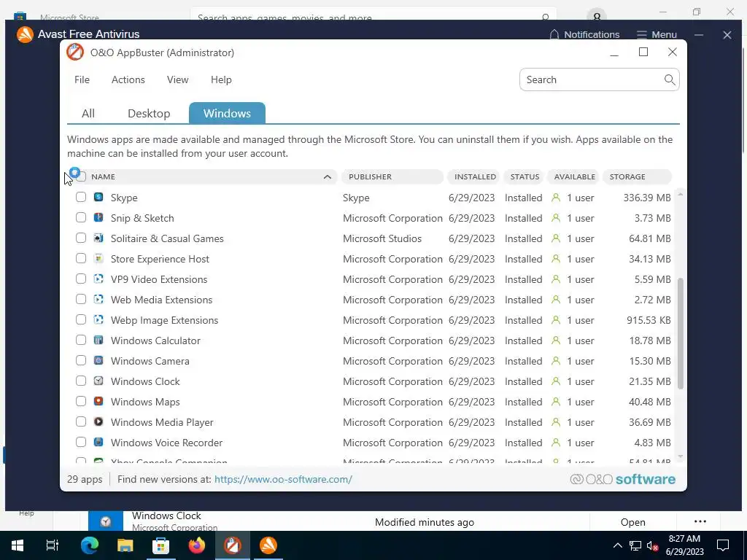Tick the Solitaire & Casual Games checkbox
747x560 pixels.
tap(81, 238)
